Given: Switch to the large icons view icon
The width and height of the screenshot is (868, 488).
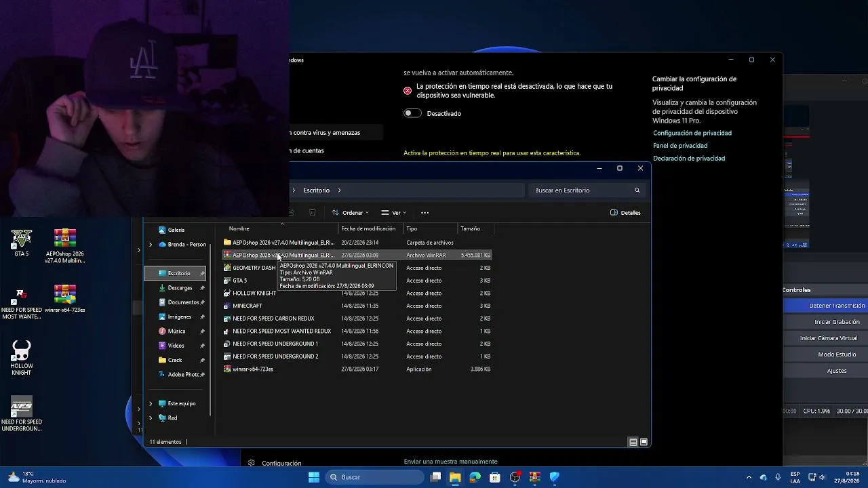Looking at the screenshot, I should click(x=644, y=442).
